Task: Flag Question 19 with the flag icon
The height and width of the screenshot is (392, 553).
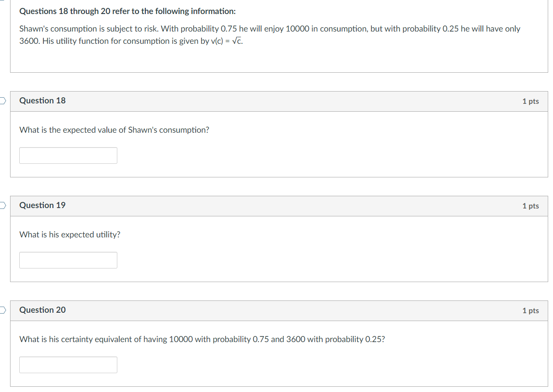Action: [x=2, y=206]
